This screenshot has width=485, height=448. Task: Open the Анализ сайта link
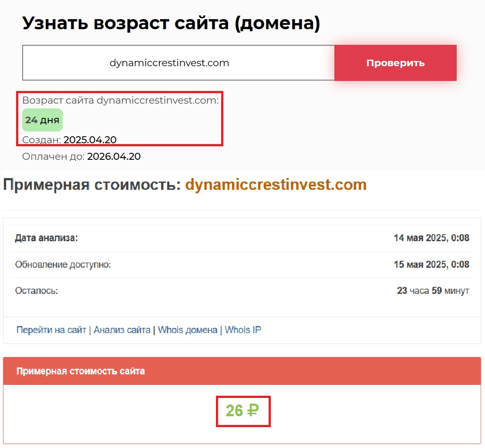pyautogui.click(x=122, y=330)
